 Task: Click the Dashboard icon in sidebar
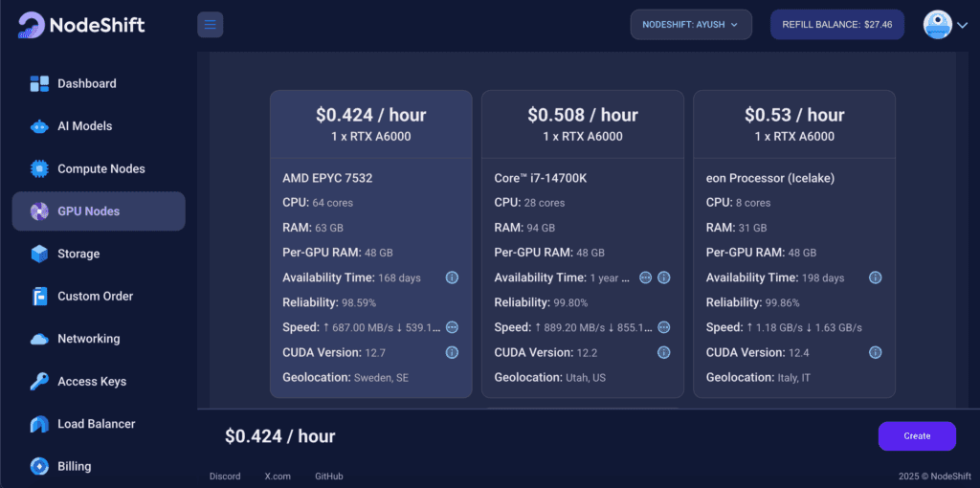tap(39, 84)
